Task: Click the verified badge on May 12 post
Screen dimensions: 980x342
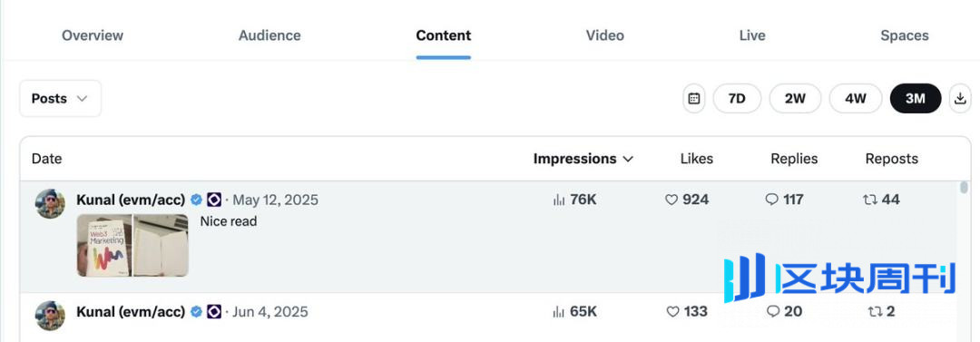Action: (196, 200)
